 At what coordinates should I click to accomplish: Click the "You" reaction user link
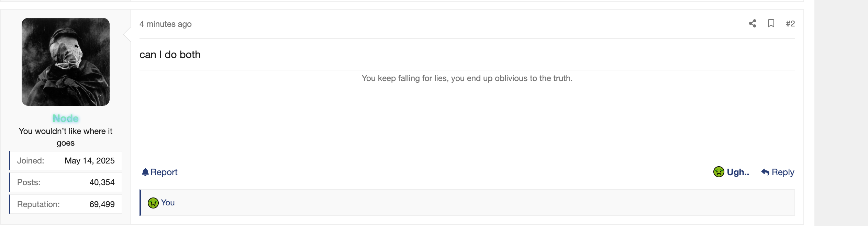(168, 203)
